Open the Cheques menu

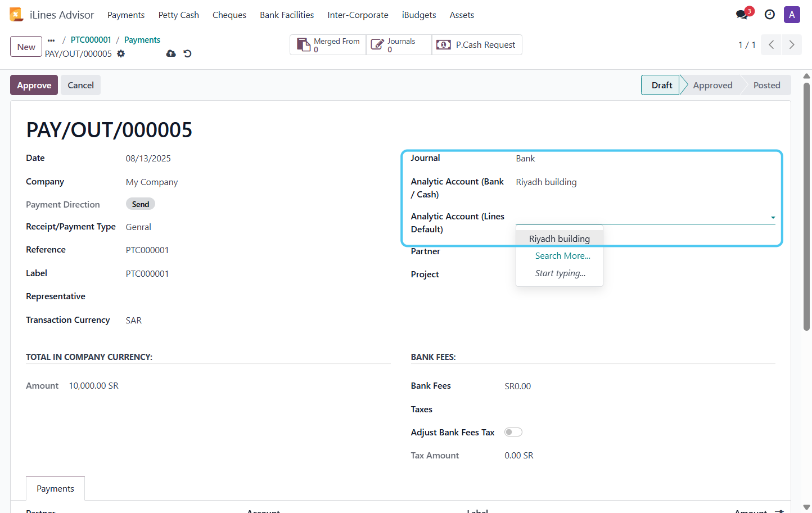pyautogui.click(x=229, y=15)
